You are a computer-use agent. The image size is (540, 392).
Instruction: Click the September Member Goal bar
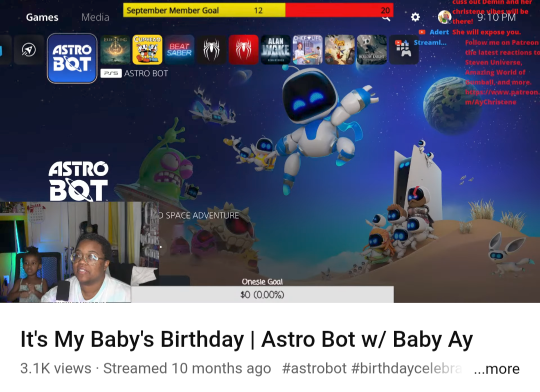tap(258, 10)
